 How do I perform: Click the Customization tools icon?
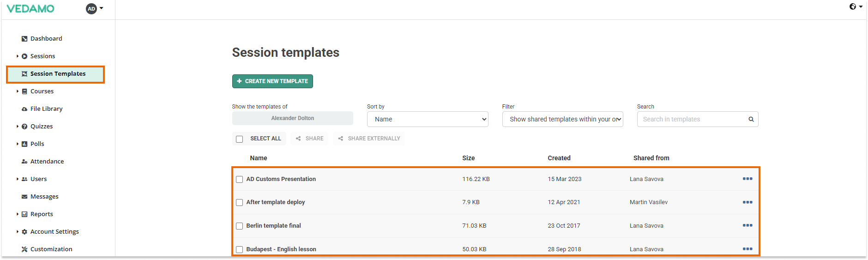24,249
